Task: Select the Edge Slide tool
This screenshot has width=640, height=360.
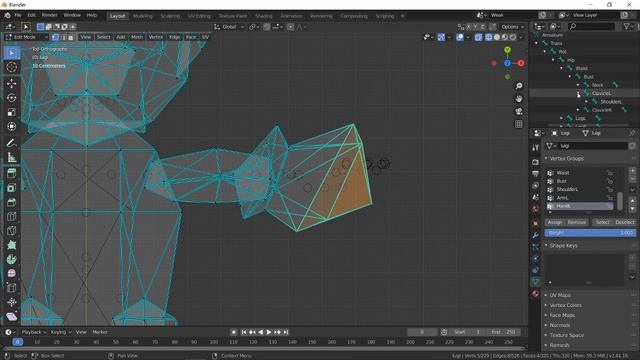Action: coord(11,288)
